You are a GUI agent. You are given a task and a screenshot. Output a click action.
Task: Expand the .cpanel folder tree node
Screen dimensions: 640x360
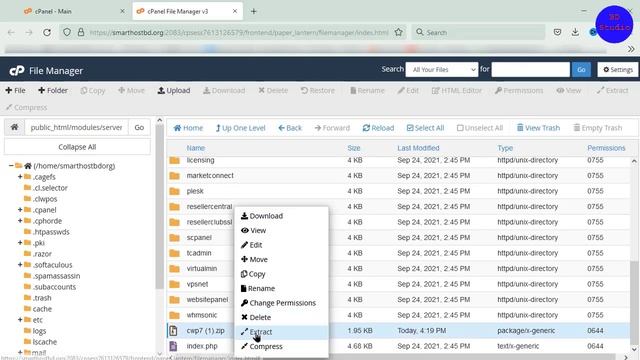(20, 210)
